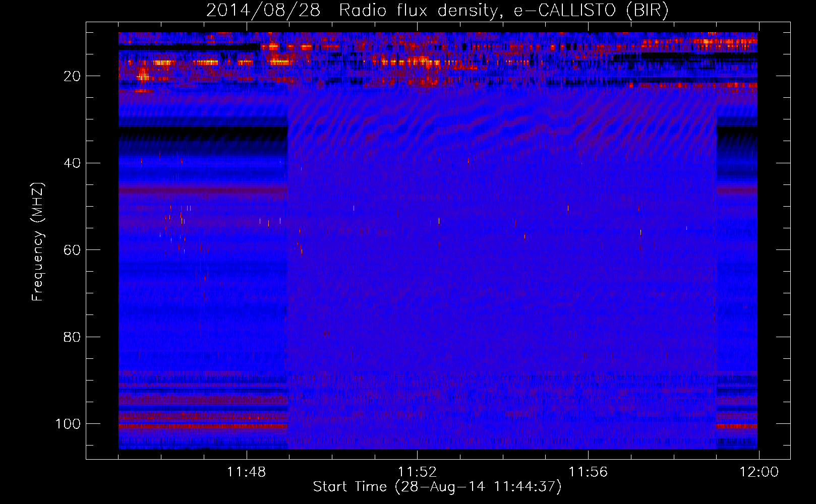Select the 80 MHz frequency tick label

coord(72,337)
